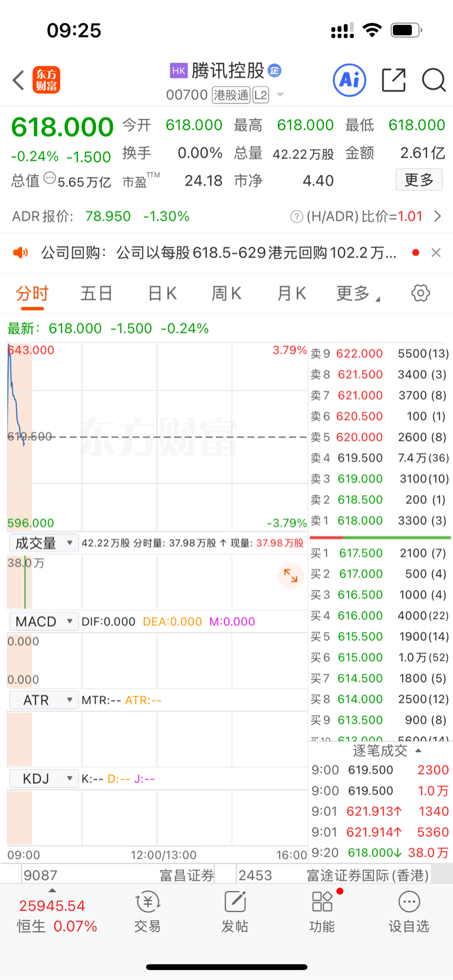This screenshot has height=980, width=453.
Task: Select the 买1 617.500 order row
Action: (380, 553)
